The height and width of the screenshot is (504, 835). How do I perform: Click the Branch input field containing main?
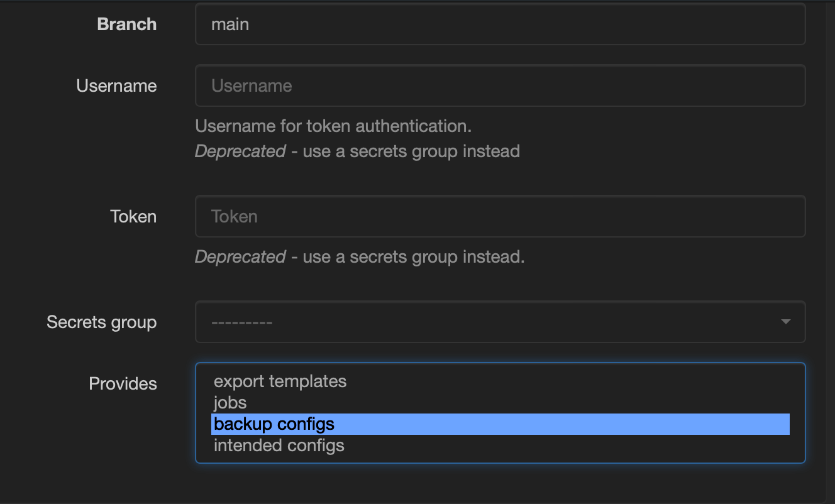500,25
